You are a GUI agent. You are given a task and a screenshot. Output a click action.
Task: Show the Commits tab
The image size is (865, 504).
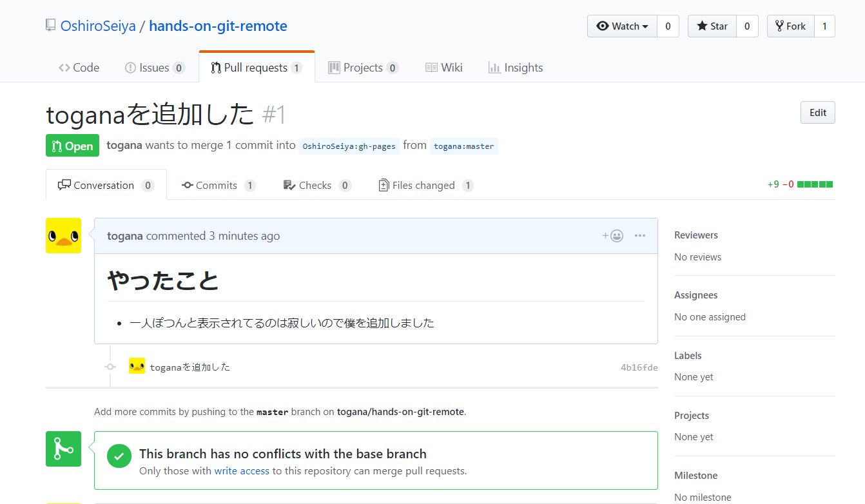(x=219, y=185)
